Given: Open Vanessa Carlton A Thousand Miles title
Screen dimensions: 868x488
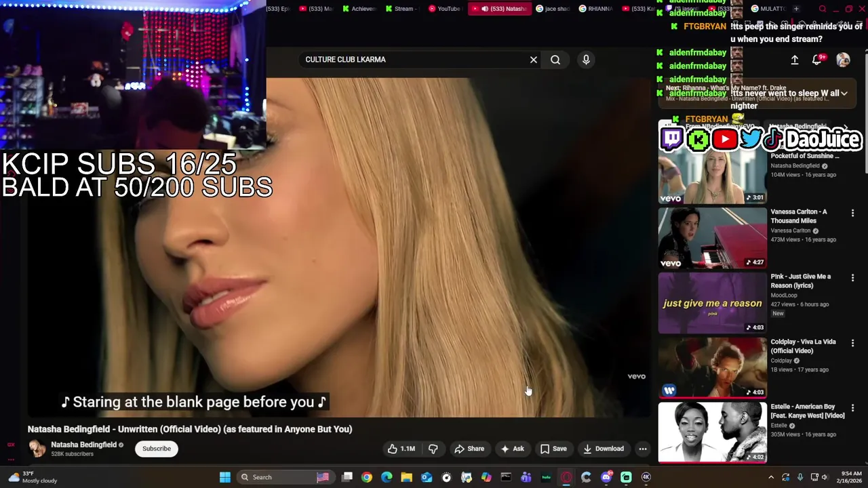Looking at the screenshot, I should 798,216.
